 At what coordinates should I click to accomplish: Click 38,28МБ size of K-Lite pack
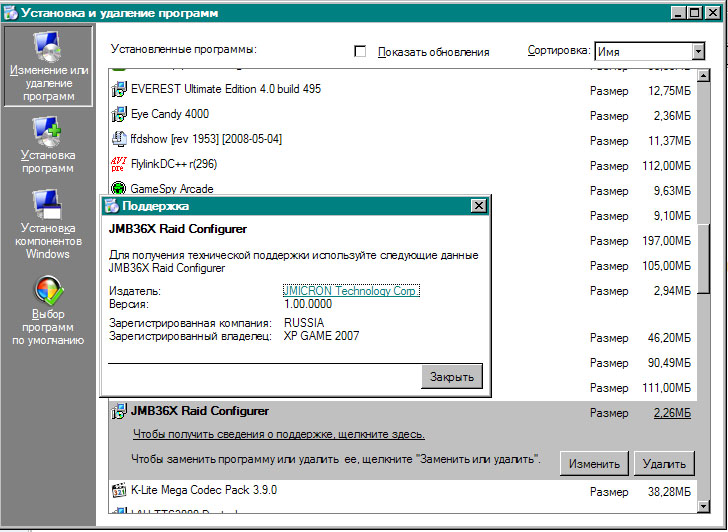pos(669,492)
